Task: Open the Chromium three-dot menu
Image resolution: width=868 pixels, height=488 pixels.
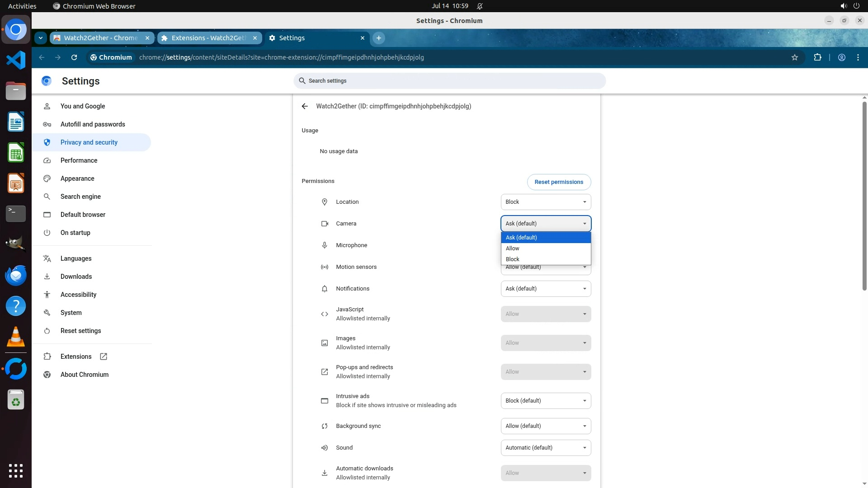Action: pyautogui.click(x=858, y=57)
